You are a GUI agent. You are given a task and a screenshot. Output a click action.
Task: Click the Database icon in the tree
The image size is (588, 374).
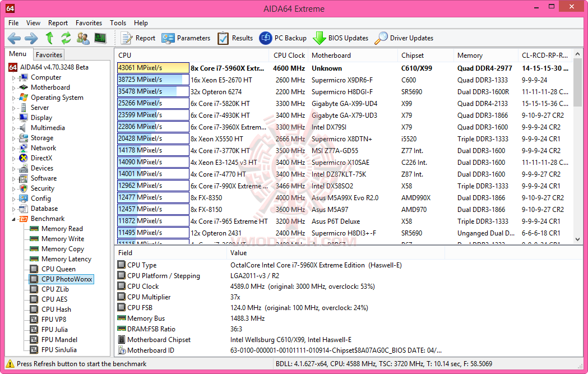[24, 209]
